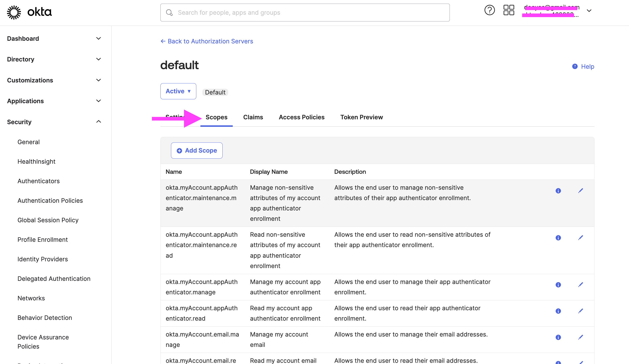Open the apps grid icon
This screenshot has height=364, width=629.
tap(509, 10)
